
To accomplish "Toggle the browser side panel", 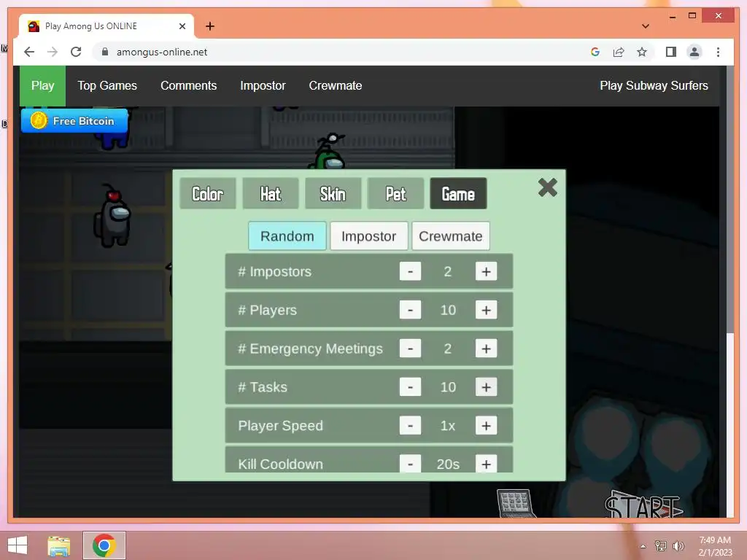I will [x=671, y=52].
